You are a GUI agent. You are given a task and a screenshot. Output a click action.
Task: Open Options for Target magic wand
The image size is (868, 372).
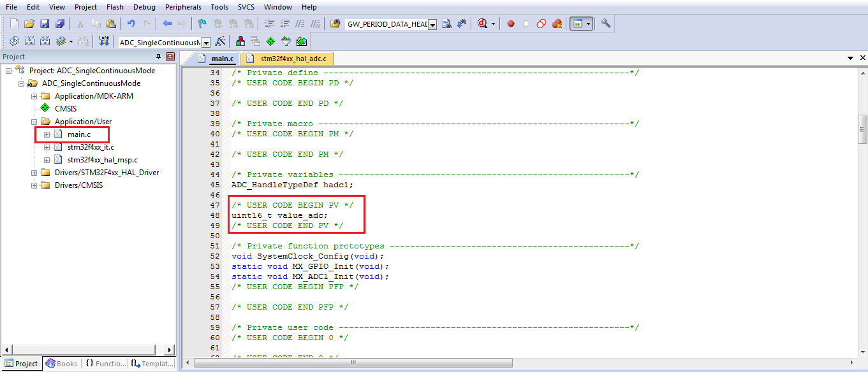click(x=221, y=41)
